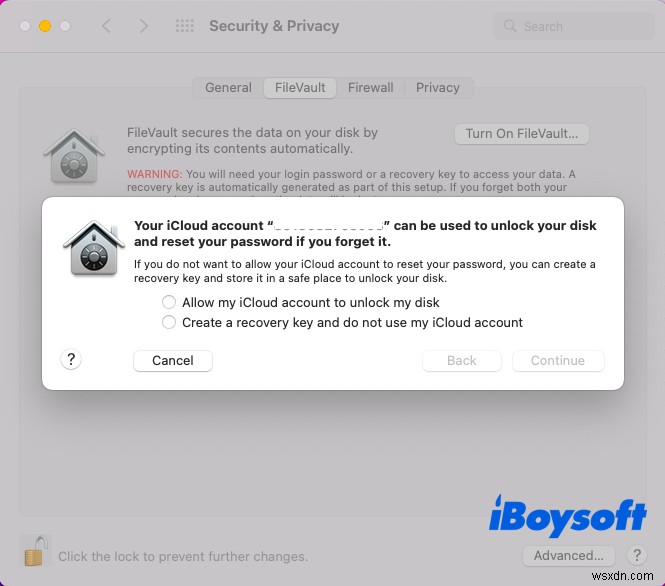This screenshot has height=586, width=665.
Task: Focus the Search field
Action: point(573,26)
